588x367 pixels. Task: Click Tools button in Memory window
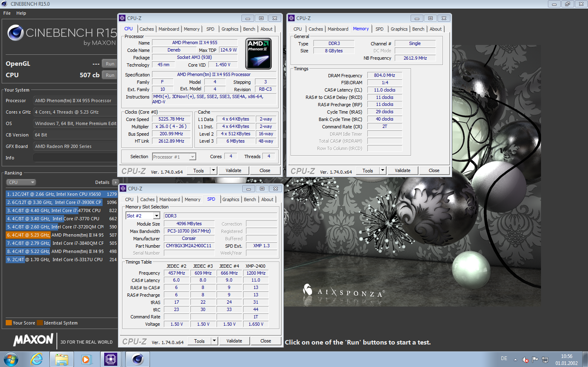click(x=368, y=170)
